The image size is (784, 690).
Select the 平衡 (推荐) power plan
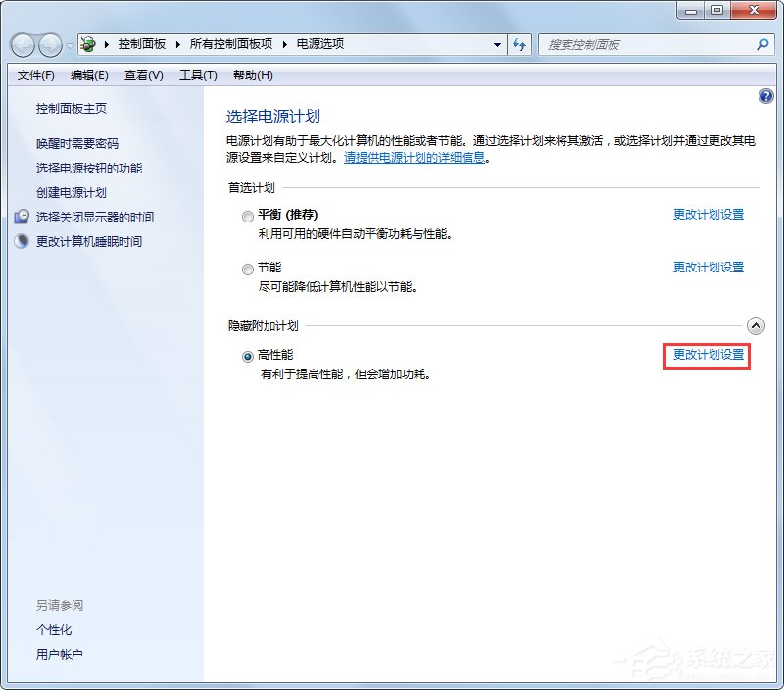point(247,216)
